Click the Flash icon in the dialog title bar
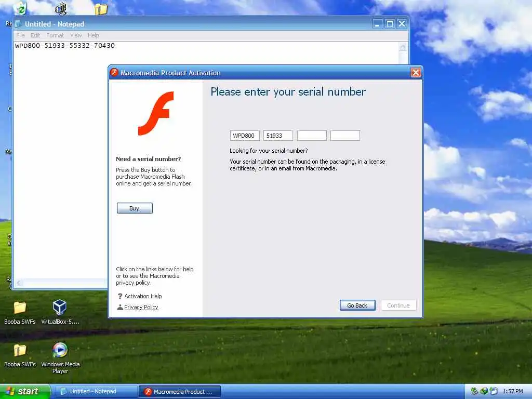This screenshot has width=532, height=399. (x=114, y=72)
